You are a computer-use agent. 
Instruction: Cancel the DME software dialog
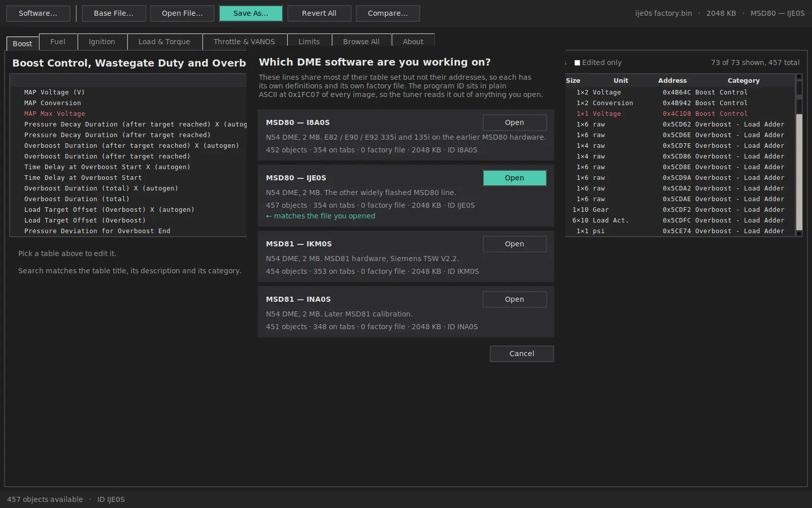pyautogui.click(x=522, y=354)
